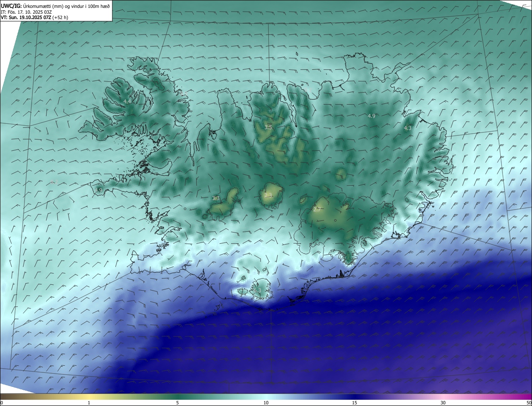The image size is (532, 406).
Task: Click the 3.3 value beside Langjökull glacier
Action: (216, 198)
